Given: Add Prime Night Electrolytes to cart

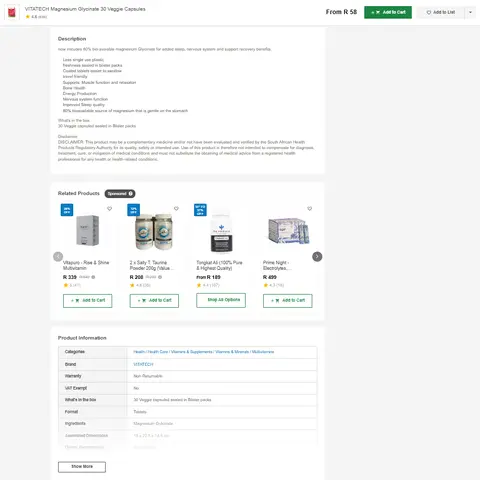Looking at the screenshot, I should click(288, 300).
